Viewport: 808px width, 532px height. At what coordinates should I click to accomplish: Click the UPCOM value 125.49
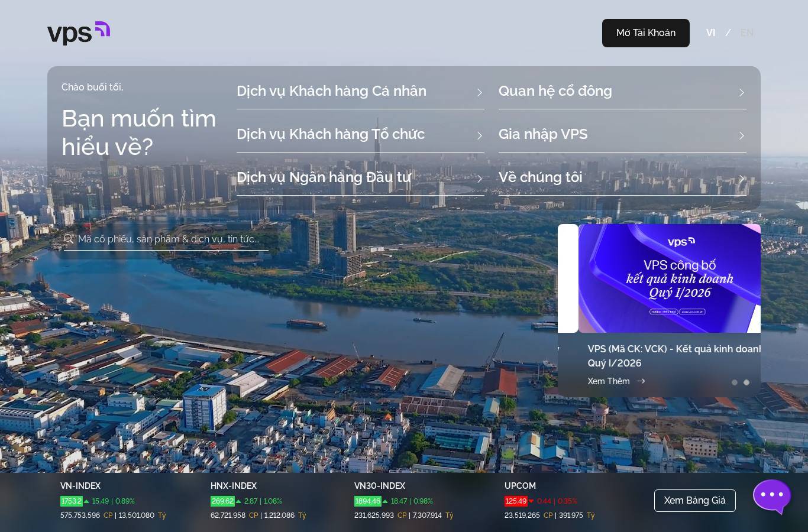coord(516,501)
